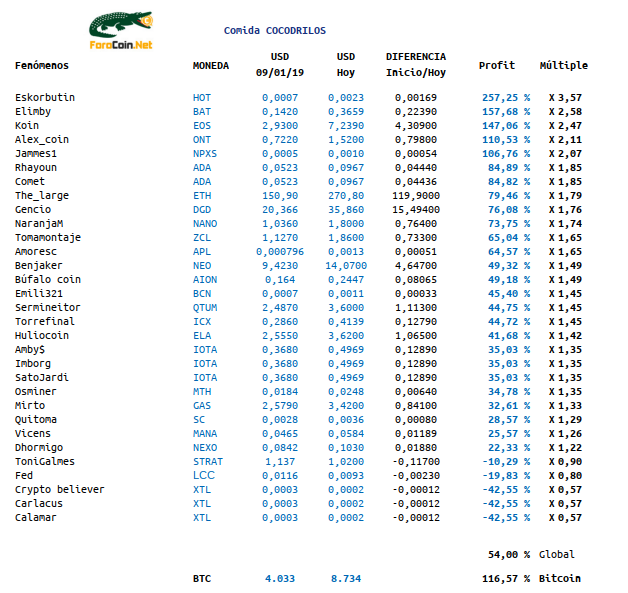Click multiple value 'X 3,57'

[565, 98]
